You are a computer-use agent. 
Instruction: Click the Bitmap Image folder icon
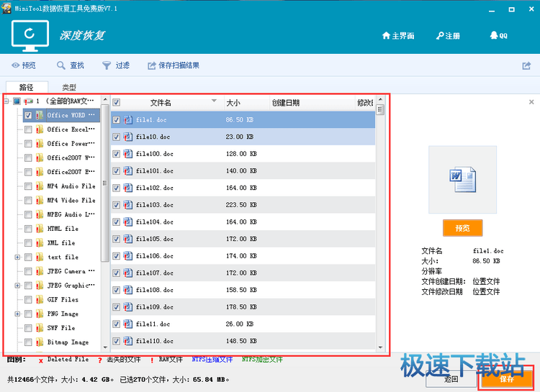40,342
